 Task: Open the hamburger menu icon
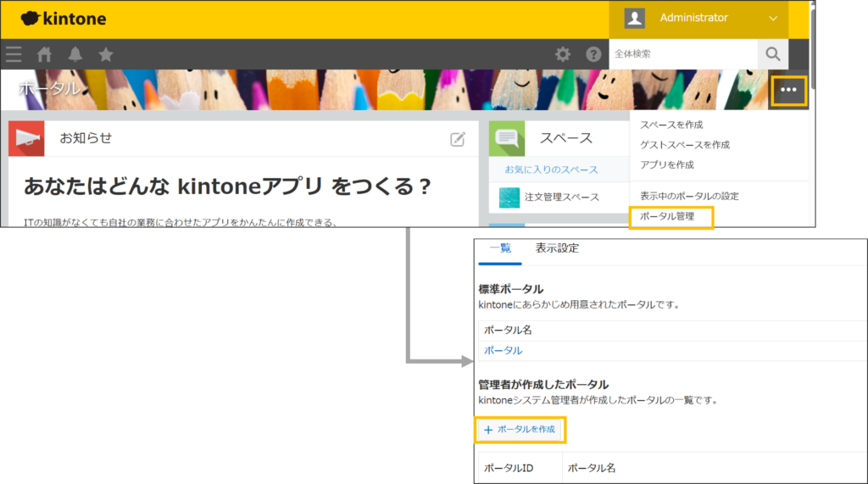tap(14, 54)
